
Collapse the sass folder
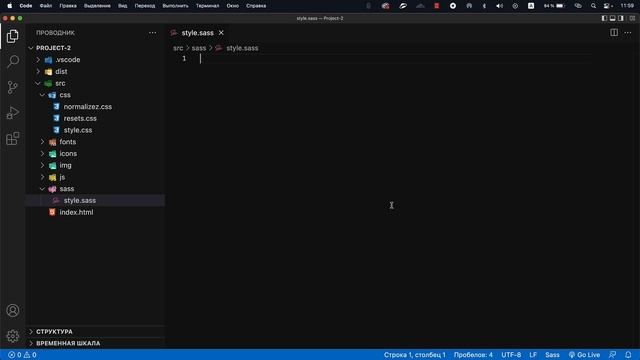pos(67,189)
